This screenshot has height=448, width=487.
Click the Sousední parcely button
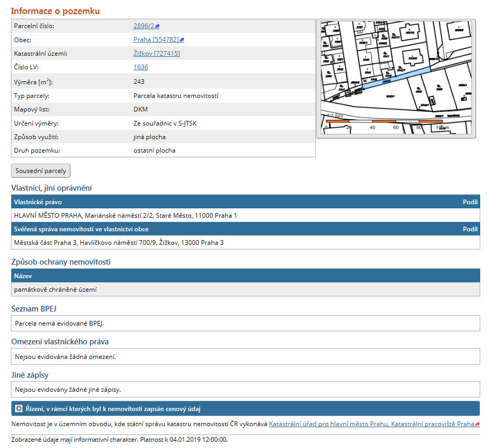tap(41, 171)
